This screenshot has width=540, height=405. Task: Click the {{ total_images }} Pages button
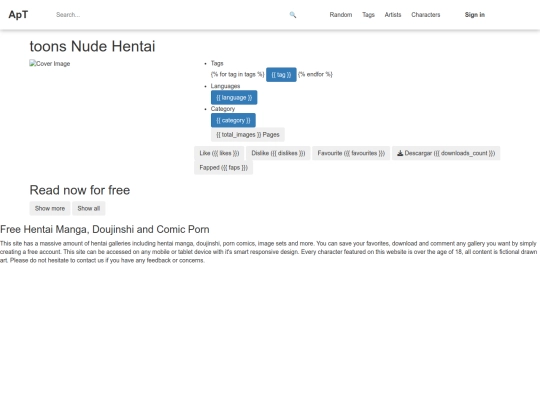(x=248, y=135)
